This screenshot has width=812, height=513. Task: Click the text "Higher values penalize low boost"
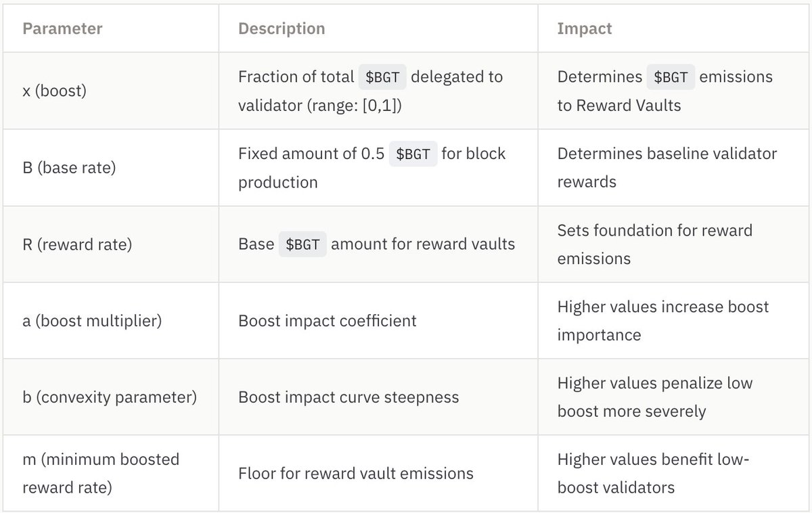click(x=654, y=397)
